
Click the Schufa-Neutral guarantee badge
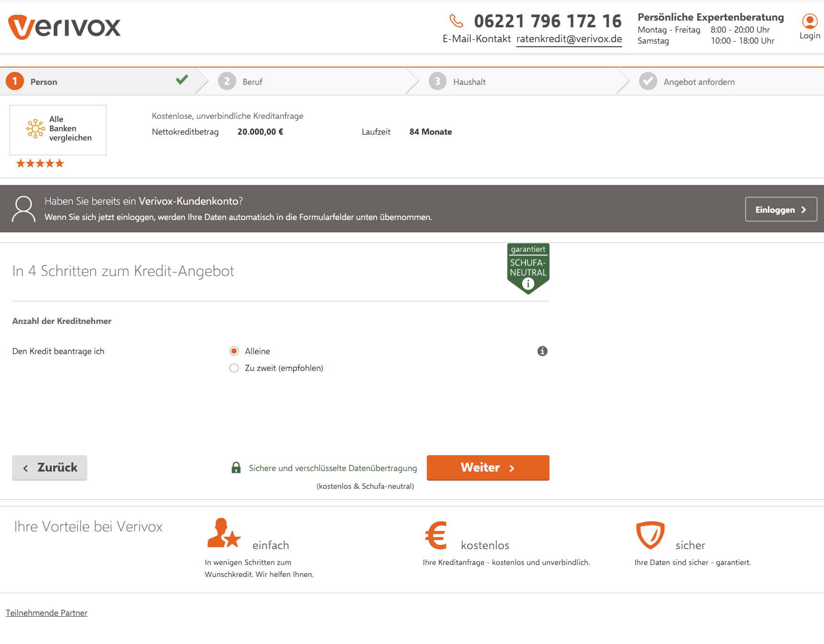(528, 268)
